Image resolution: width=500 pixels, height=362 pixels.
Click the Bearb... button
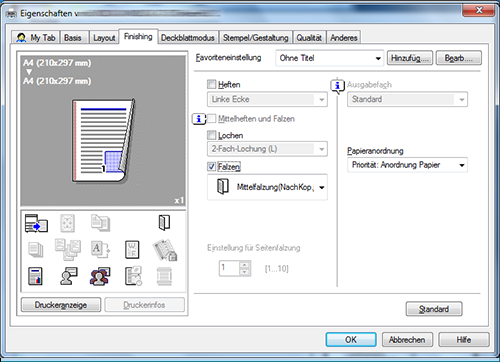click(x=459, y=58)
